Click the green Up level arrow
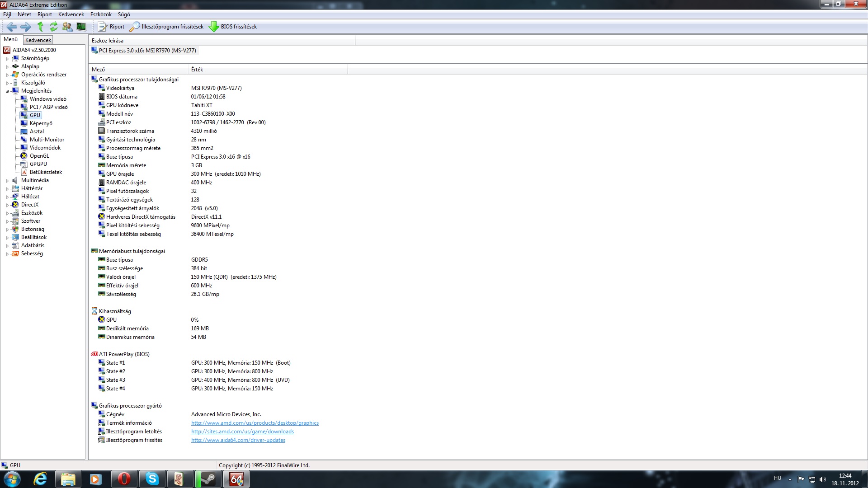868x488 pixels. click(40, 27)
